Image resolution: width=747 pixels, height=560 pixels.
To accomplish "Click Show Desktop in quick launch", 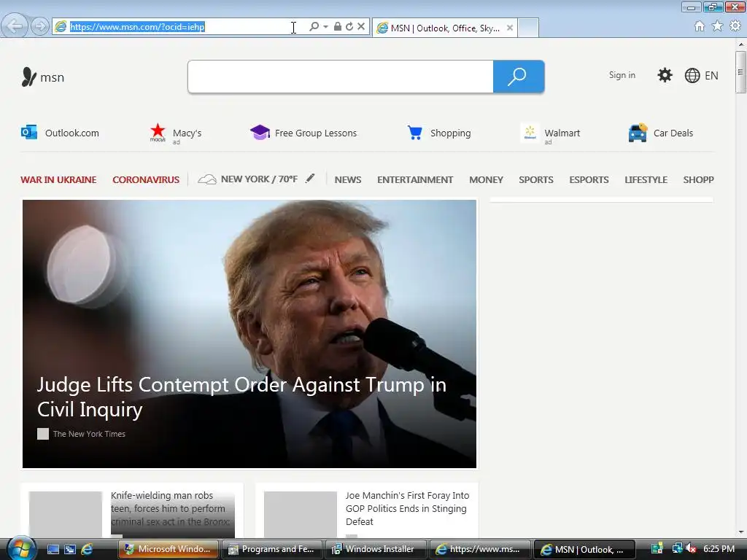I will [53, 550].
